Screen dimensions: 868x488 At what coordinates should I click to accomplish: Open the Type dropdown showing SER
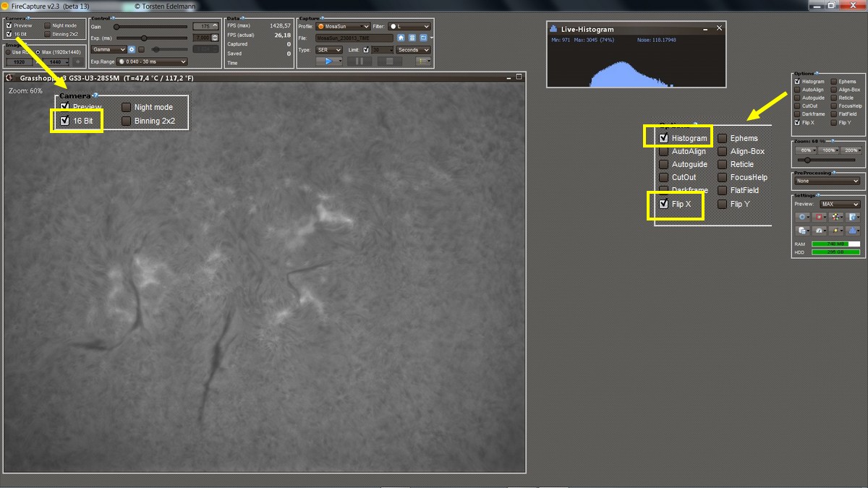[328, 50]
